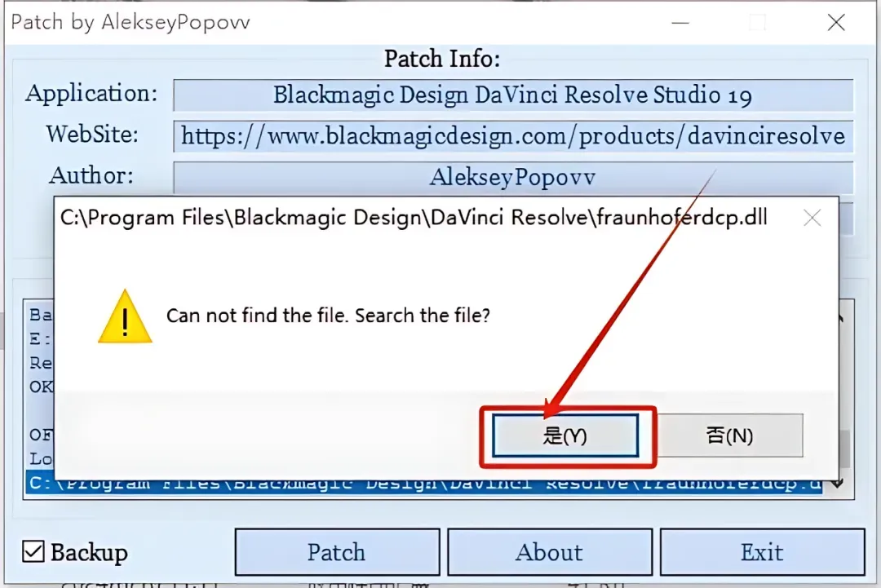Click the log scroll down arrow
Screen dimensions: 881x588
click(839, 483)
